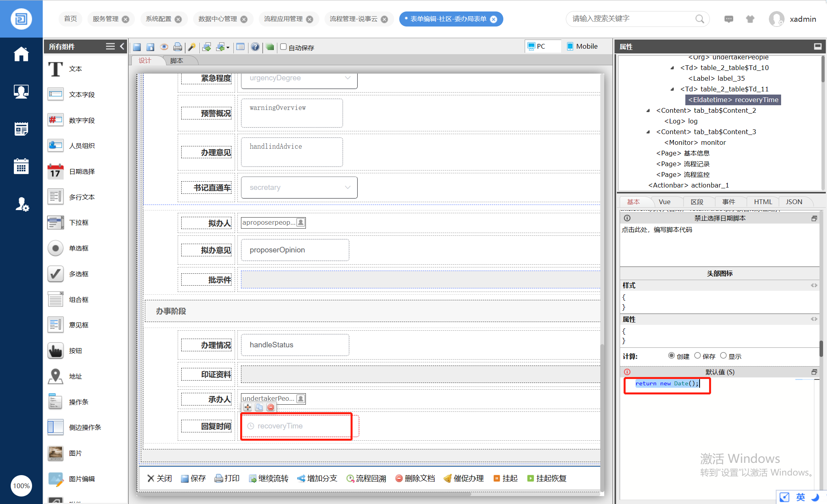This screenshot has width=827, height=504.
Task: Select the 保存 radio option for 计算
Action: point(698,356)
